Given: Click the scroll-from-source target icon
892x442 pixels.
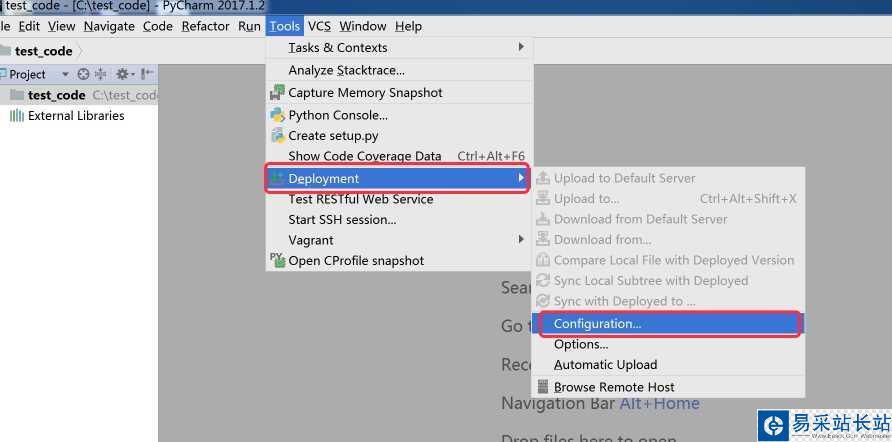Looking at the screenshot, I should (x=83, y=74).
